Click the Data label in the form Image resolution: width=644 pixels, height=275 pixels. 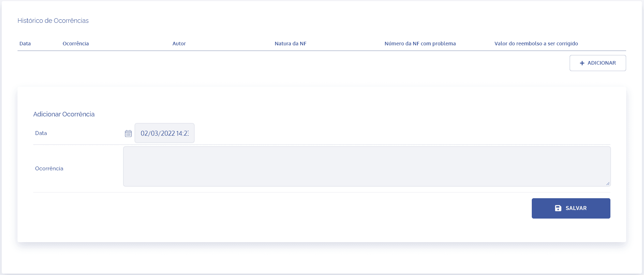click(x=41, y=133)
